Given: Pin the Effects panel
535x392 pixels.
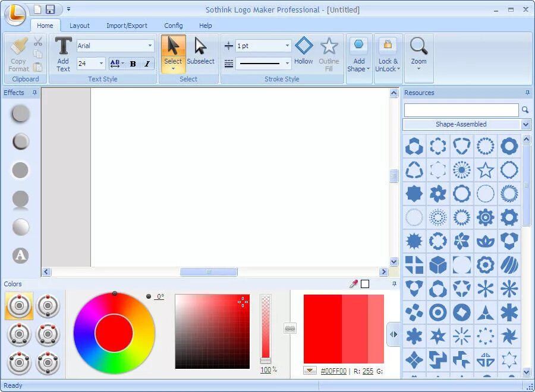Looking at the screenshot, I should click(34, 93).
